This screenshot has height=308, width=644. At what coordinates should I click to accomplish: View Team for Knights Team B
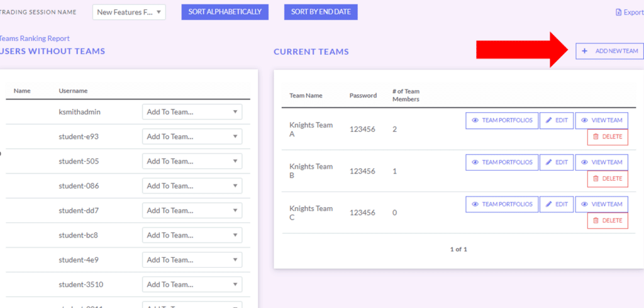tap(602, 162)
